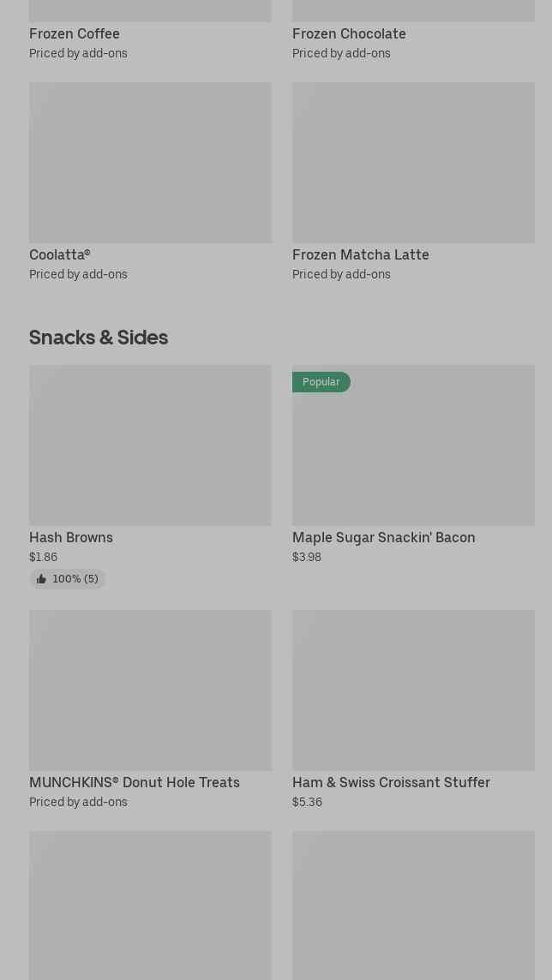Click the thumbs-up icon under Hash Browns
This screenshot has height=980, width=552.
[x=41, y=579]
